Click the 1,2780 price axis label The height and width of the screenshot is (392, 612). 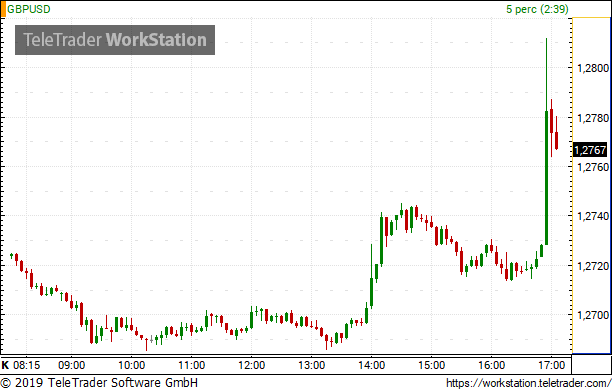click(593, 118)
